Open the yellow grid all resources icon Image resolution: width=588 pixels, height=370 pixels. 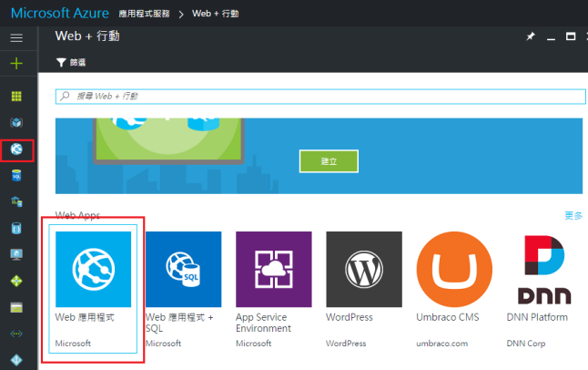click(x=16, y=97)
